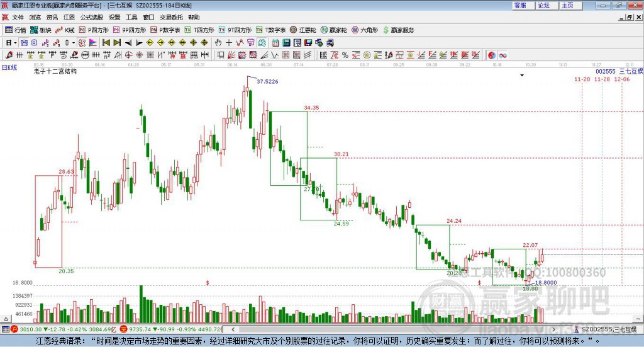Open the calendar date icon
This screenshot has height=347, width=644.
[275, 43]
